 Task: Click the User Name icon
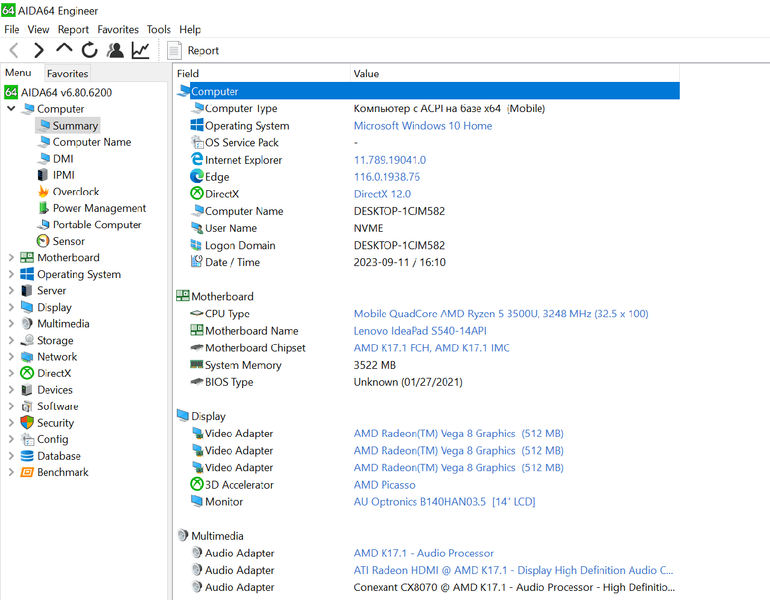(x=197, y=227)
